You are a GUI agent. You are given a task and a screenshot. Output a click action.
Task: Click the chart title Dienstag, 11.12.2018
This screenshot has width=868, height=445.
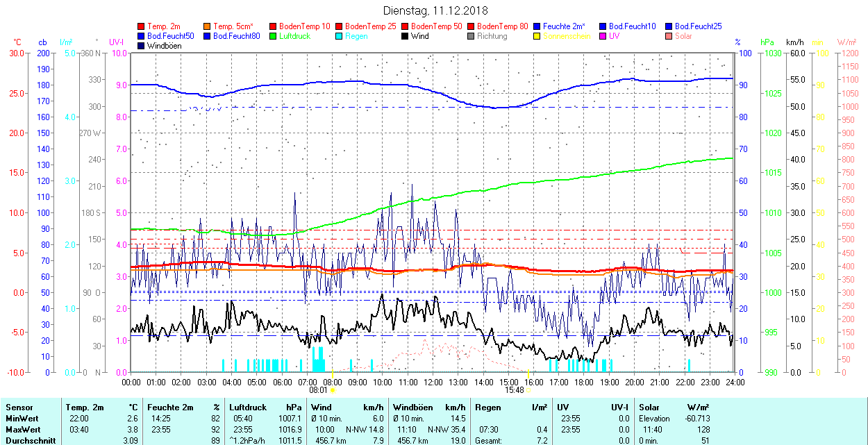[435, 10]
